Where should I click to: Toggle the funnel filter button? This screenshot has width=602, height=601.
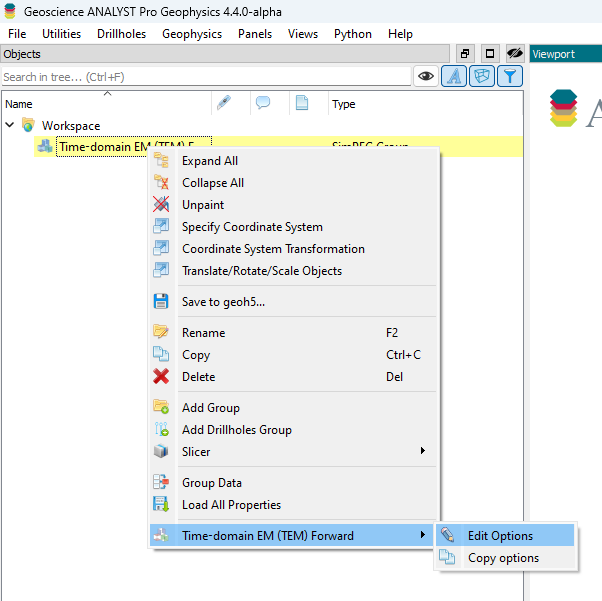tap(510, 76)
